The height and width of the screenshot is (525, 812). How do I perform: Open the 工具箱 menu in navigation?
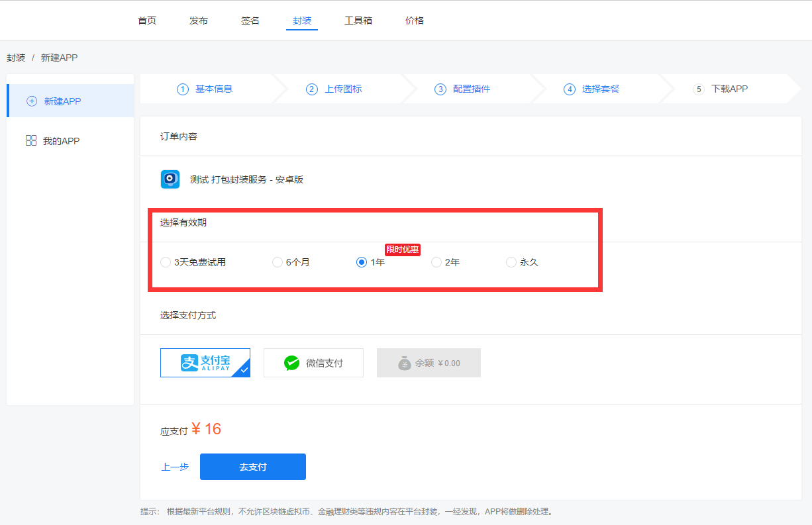point(358,21)
